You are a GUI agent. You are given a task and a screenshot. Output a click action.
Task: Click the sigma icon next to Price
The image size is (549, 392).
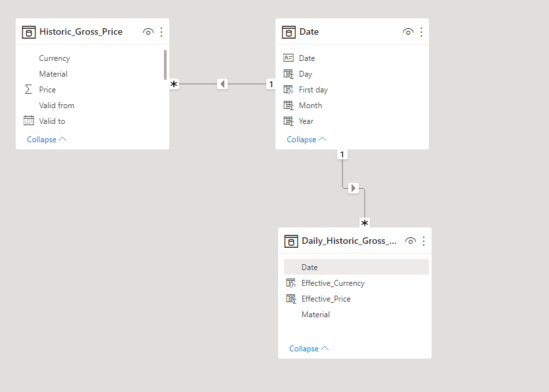pos(28,90)
